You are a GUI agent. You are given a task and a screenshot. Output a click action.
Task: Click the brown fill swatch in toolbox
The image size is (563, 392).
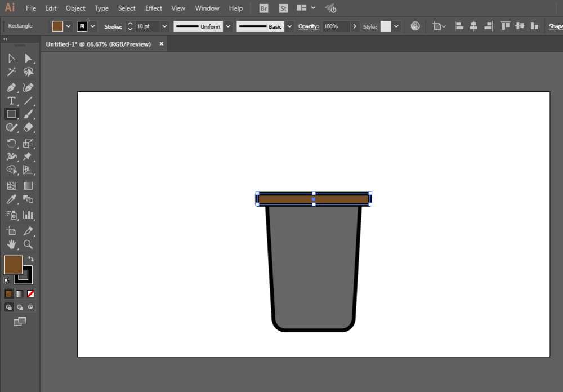point(12,264)
